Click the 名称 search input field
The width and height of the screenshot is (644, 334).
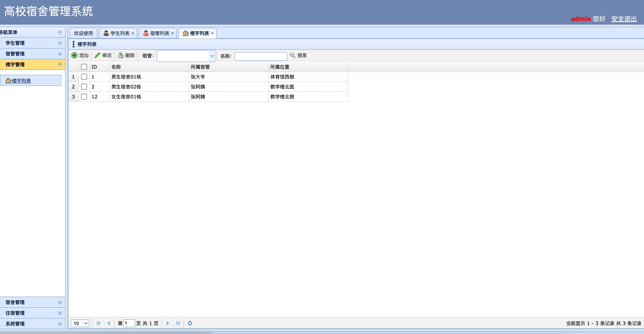click(x=261, y=56)
